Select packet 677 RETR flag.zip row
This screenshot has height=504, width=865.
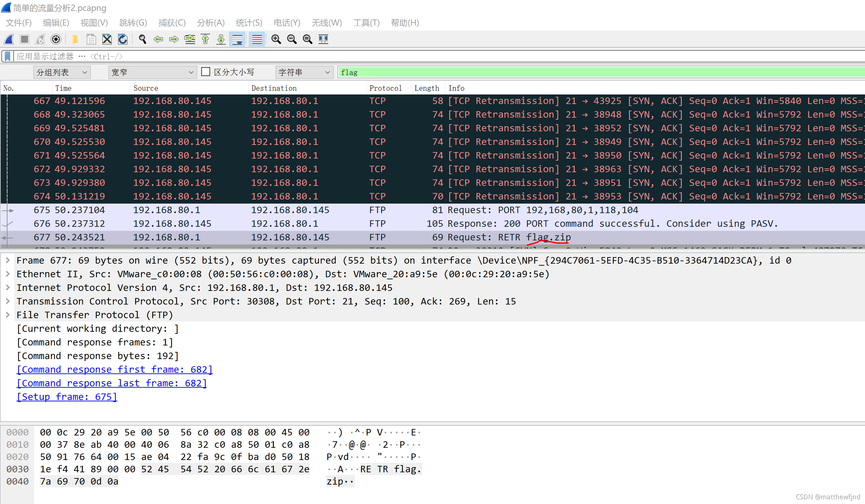tap(432, 237)
